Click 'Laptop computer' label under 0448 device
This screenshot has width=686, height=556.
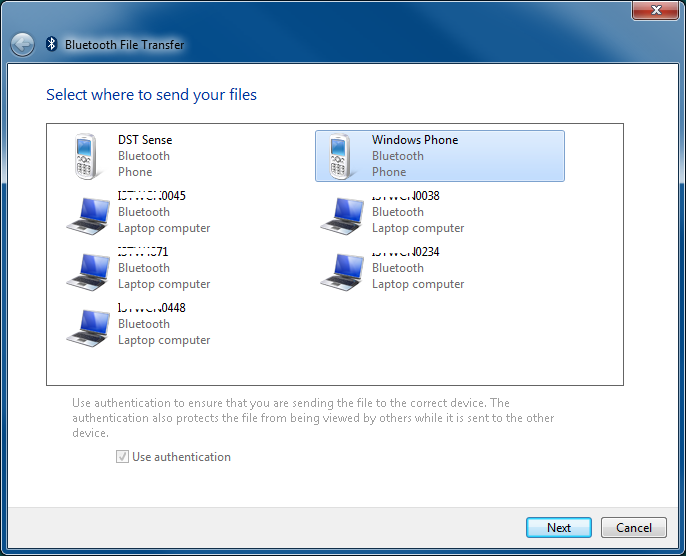tap(164, 340)
